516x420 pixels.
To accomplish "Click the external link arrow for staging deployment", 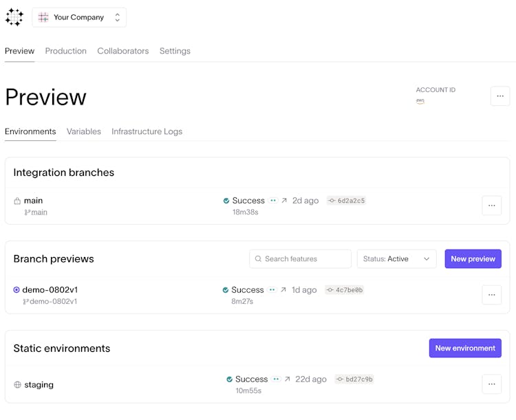I will (x=287, y=379).
